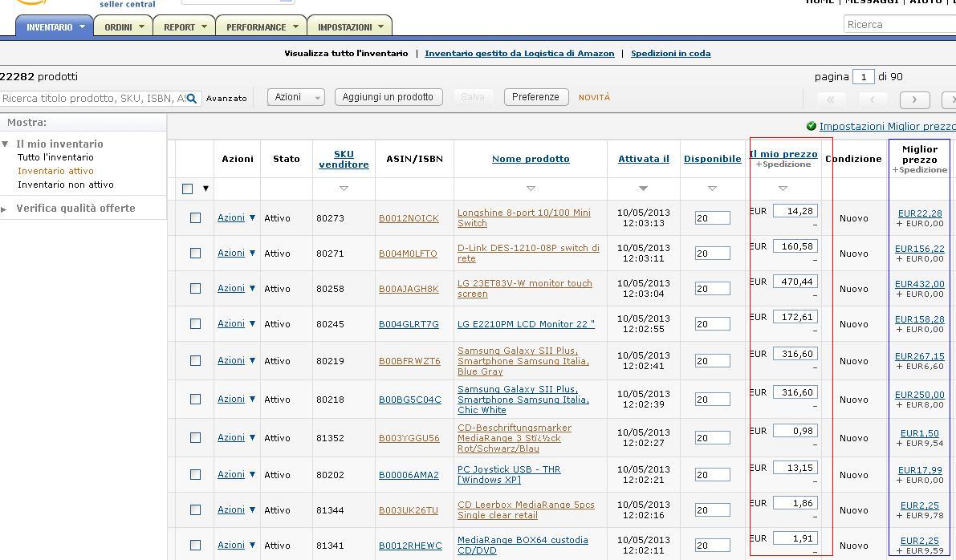Image resolution: width=956 pixels, height=560 pixels.
Task: Sort by Il mio prezzo column
Action: (x=783, y=154)
